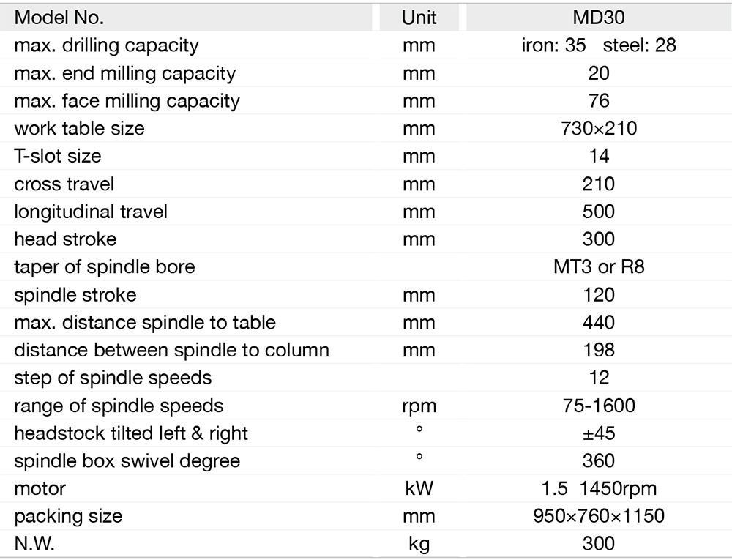Viewport: 732px width, 560px height.
Task: Click the 'max. end milling capacity' label
Action: click(x=124, y=73)
